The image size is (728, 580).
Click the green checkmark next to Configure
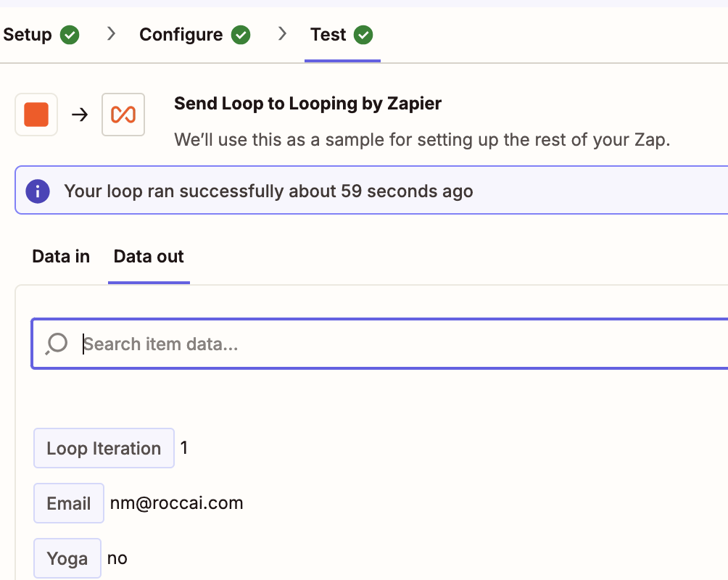pos(241,35)
